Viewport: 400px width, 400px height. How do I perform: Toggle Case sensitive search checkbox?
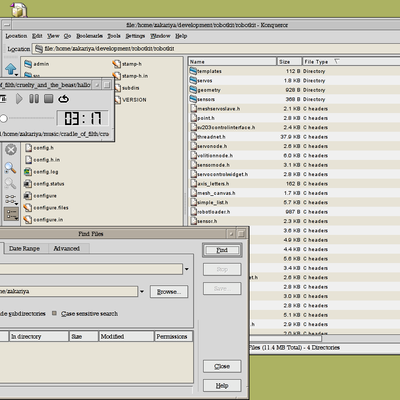click(54, 313)
